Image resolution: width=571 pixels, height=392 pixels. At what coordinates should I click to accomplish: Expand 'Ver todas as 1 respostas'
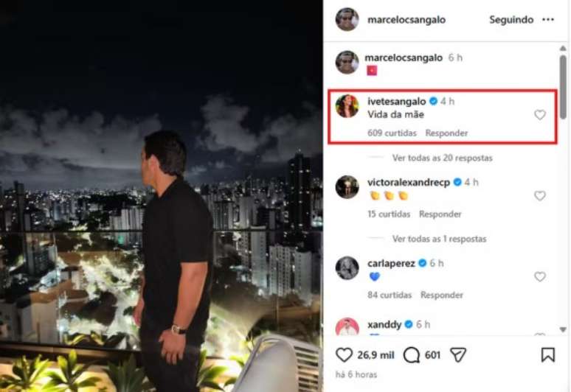pyautogui.click(x=439, y=239)
